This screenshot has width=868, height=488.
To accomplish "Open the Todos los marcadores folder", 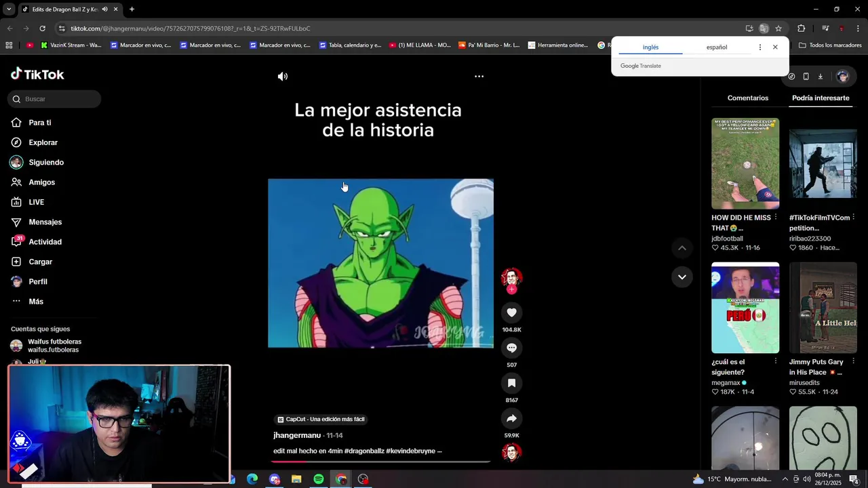I will (830, 45).
